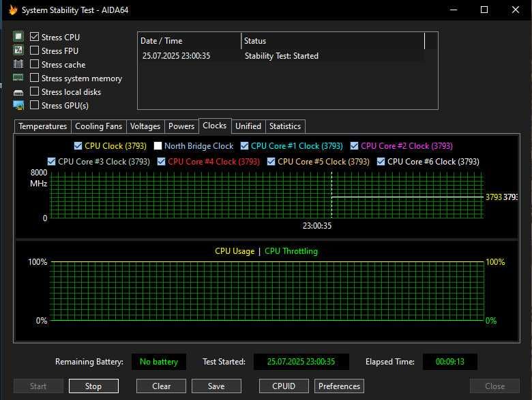Toggle CPU Core #4 Clock checkbox
Image resolution: width=532 pixels, height=400 pixels.
click(x=161, y=161)
